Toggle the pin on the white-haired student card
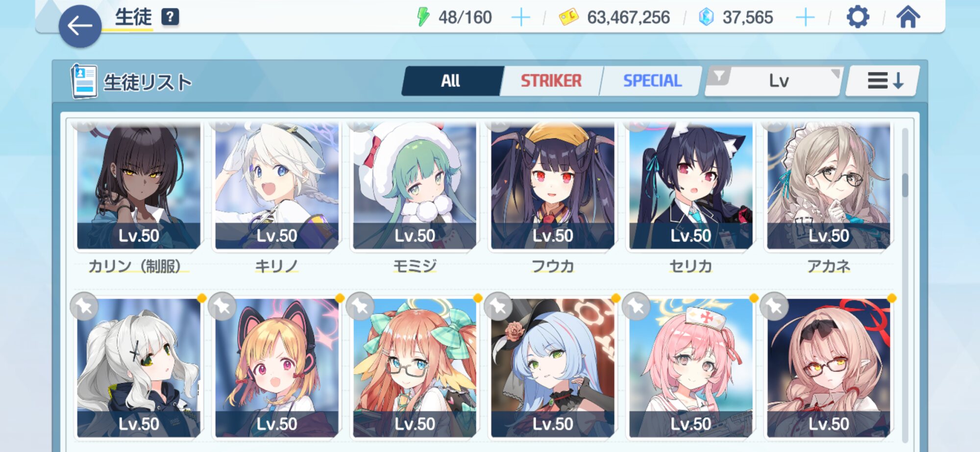The width and height of the screenshot is (980, 452). (x=84, y=307)
